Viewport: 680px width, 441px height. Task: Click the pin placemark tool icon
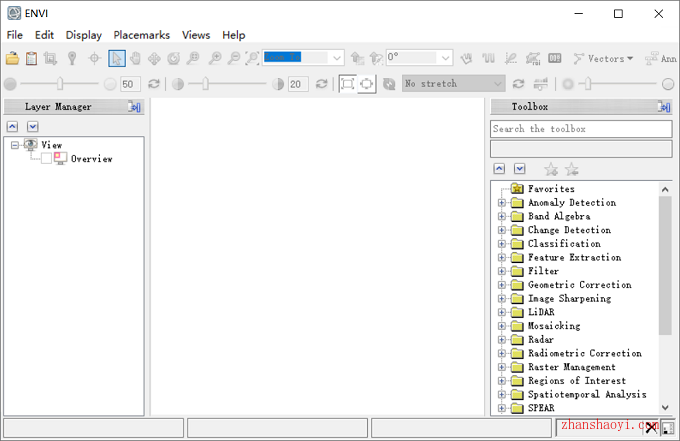pos(72,58)
